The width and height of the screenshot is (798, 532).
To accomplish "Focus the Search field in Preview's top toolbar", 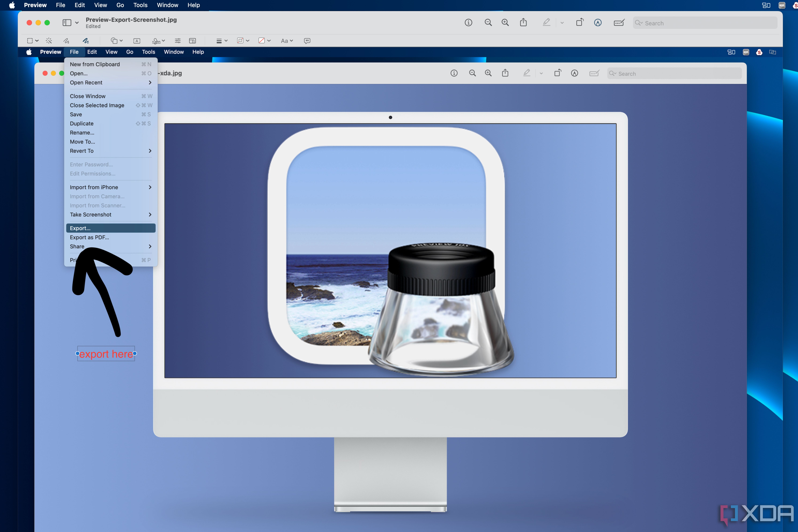I will 705,23.
